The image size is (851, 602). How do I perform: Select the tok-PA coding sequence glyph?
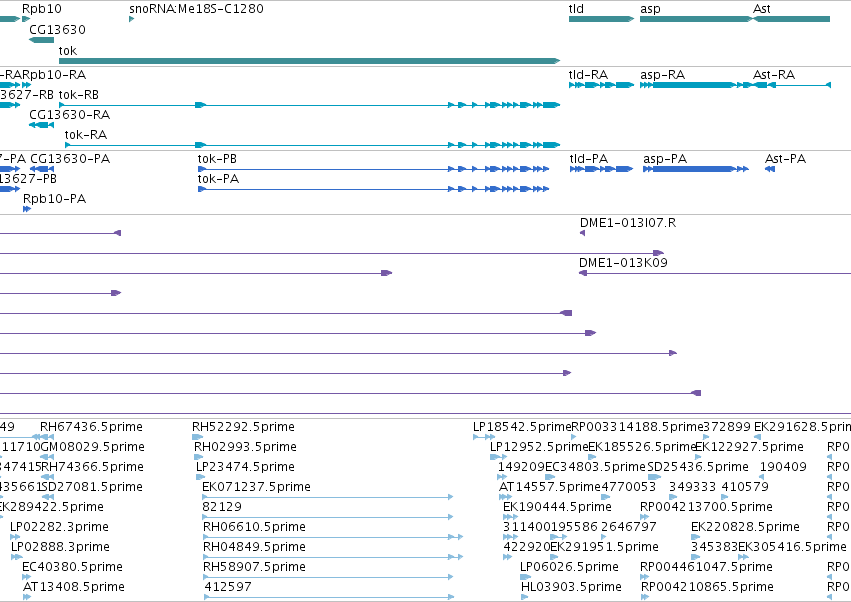[373, 189]
